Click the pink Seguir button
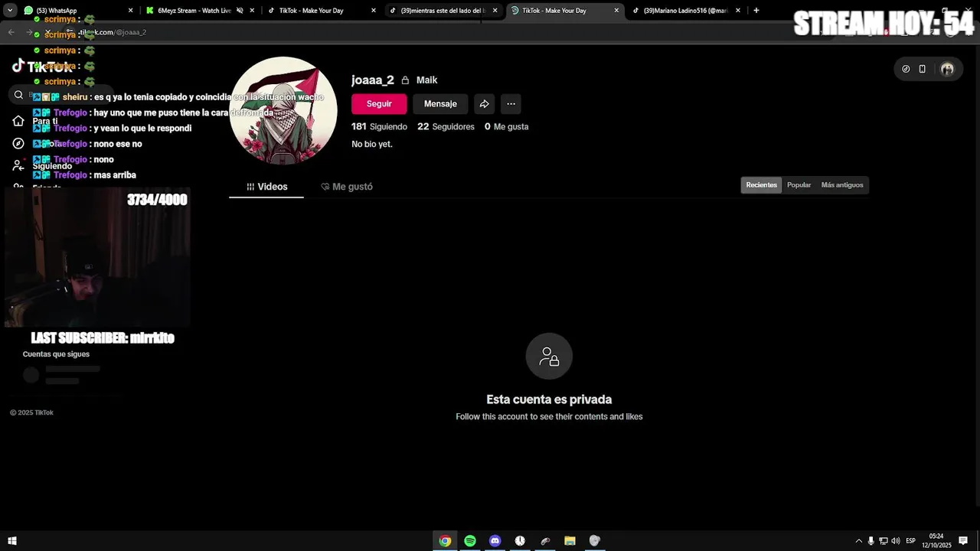This screenshot has width=980, height=551. coord(379,104)
